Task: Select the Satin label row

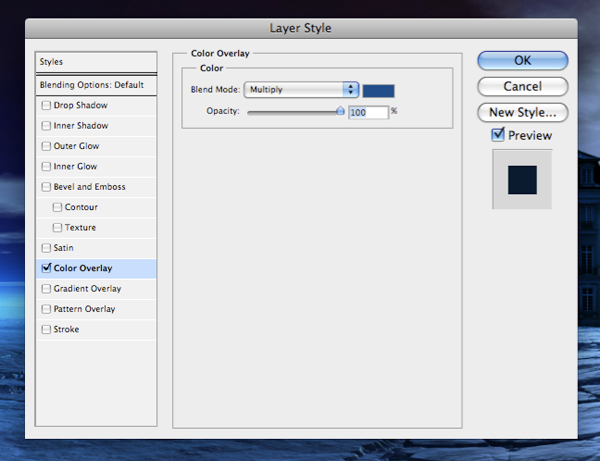Action: point(96,248)
